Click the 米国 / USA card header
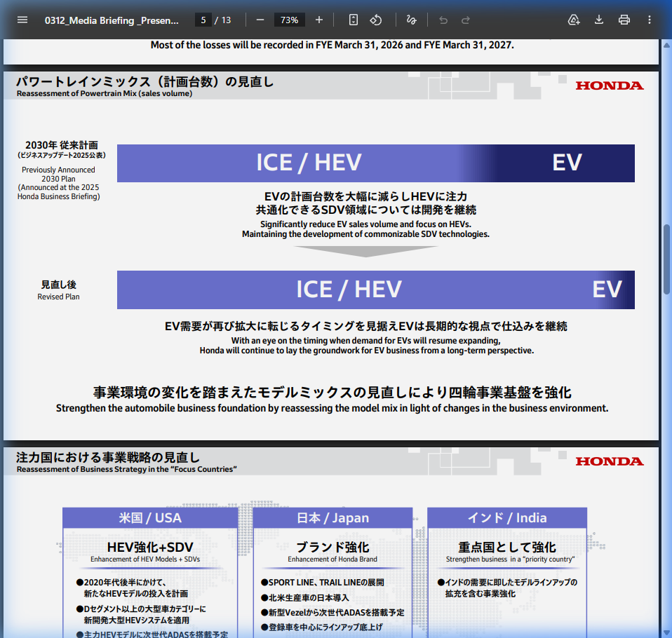The image size is (672, 638). [x=150, y=518]
